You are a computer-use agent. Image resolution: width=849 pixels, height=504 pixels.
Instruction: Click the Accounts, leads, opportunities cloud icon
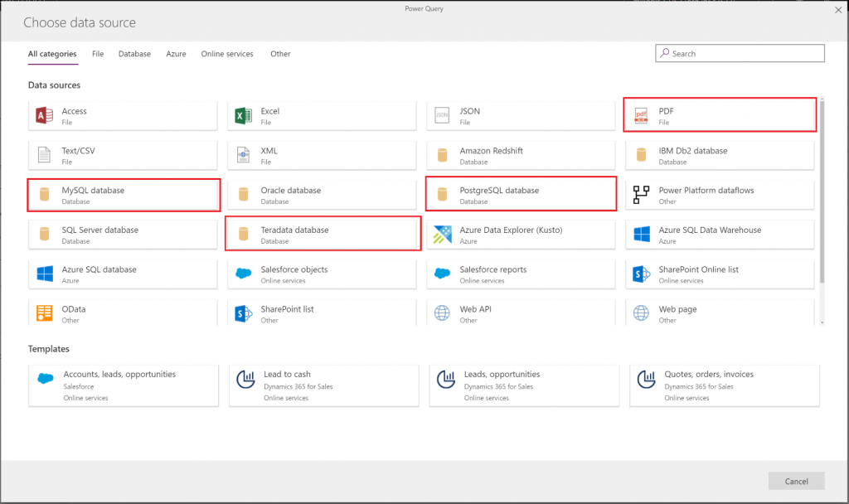point(46,378)
